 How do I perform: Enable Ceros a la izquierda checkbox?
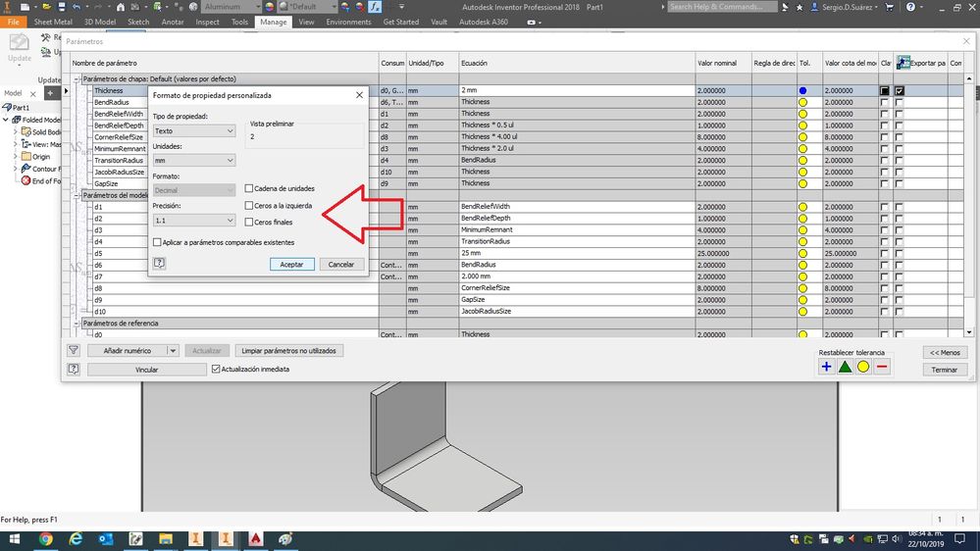tap(249, 205)
